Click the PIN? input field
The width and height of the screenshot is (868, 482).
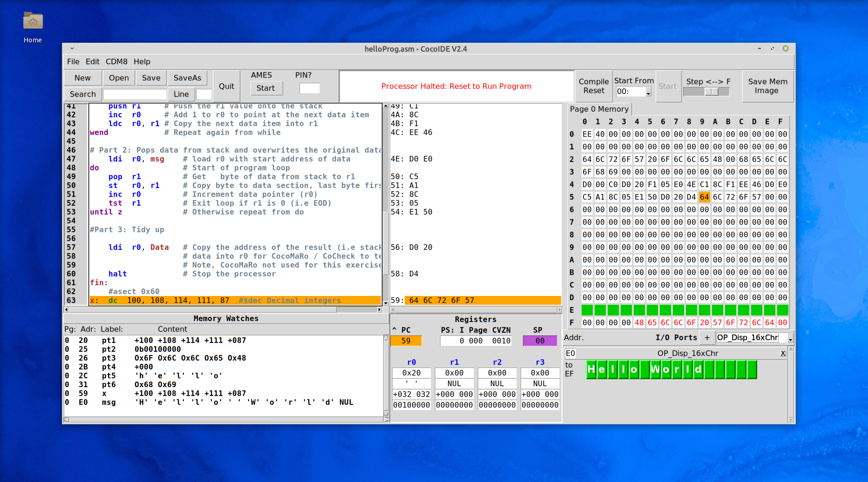tap(309, 88)
